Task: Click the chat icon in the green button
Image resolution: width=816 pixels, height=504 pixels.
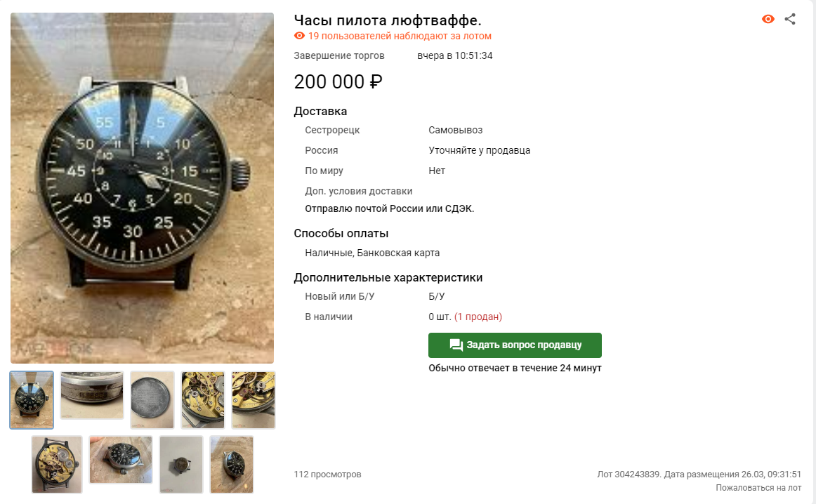Action: (456, 345)
